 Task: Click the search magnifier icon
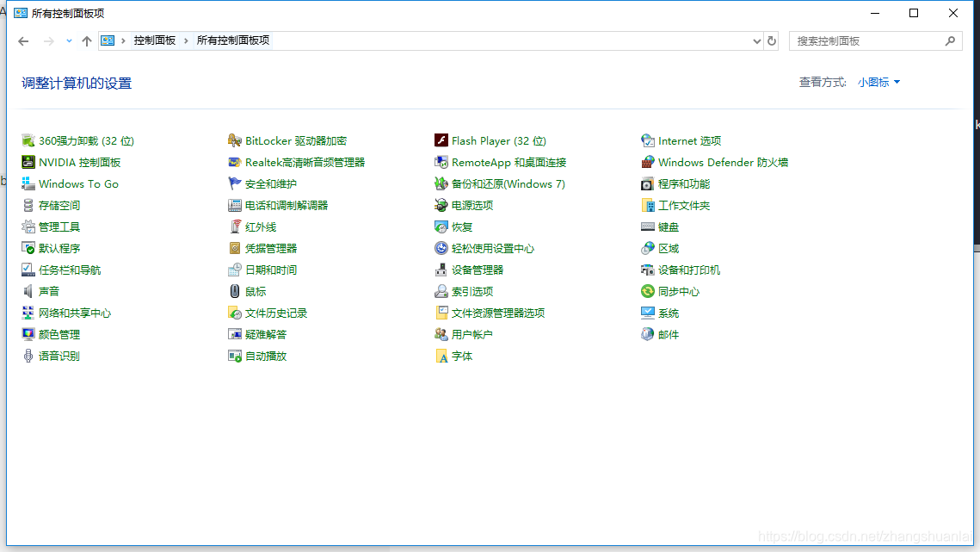(x=950, y=40)
